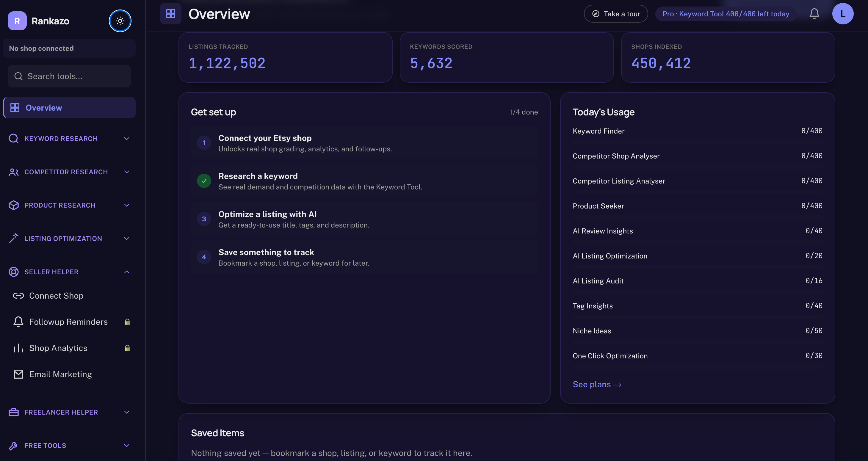The width and height of the screenshot is (868, 461).
Task: Click the Overview grid icon in header
Action: 170,14
